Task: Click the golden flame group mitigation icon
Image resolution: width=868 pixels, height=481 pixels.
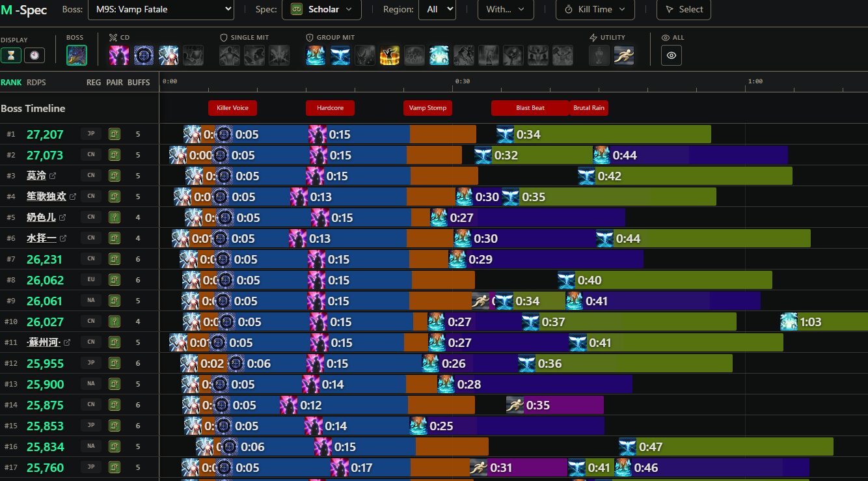Action: [390, 55]
